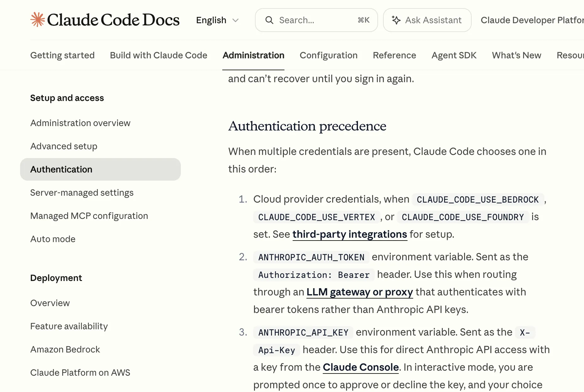Screen dimensions: 584x392
Task: Click the Deployment section heading
Action: coord(56,278)
